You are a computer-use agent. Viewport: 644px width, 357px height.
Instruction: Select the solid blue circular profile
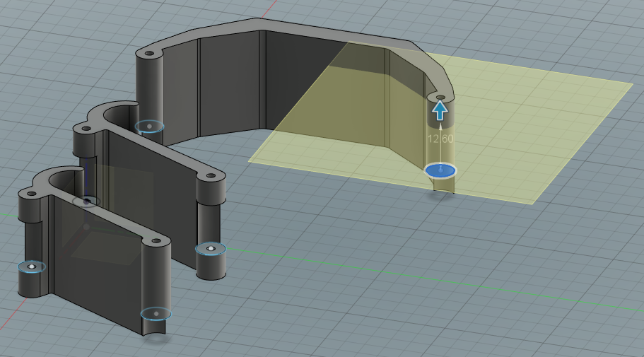440,170
